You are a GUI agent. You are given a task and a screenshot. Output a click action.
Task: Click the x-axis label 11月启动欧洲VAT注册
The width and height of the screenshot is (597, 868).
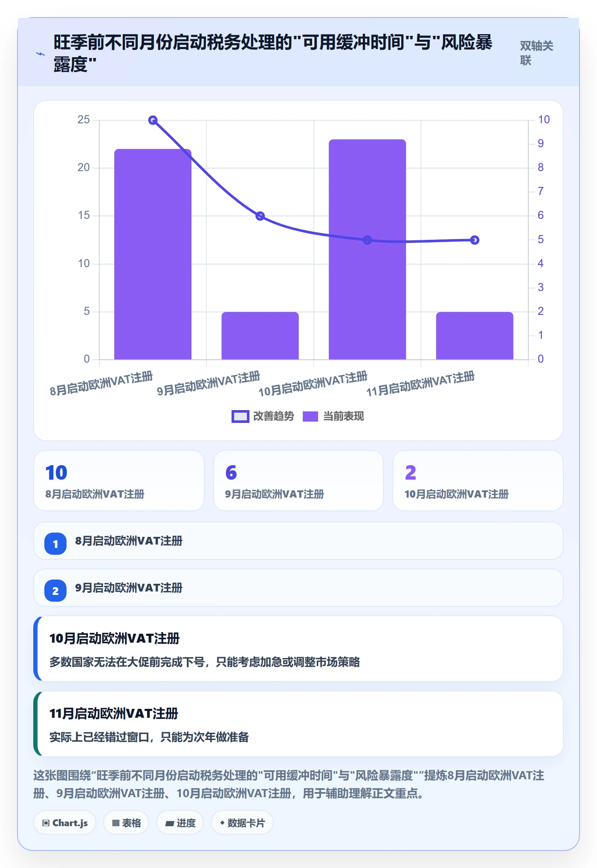tap(420, 384)
